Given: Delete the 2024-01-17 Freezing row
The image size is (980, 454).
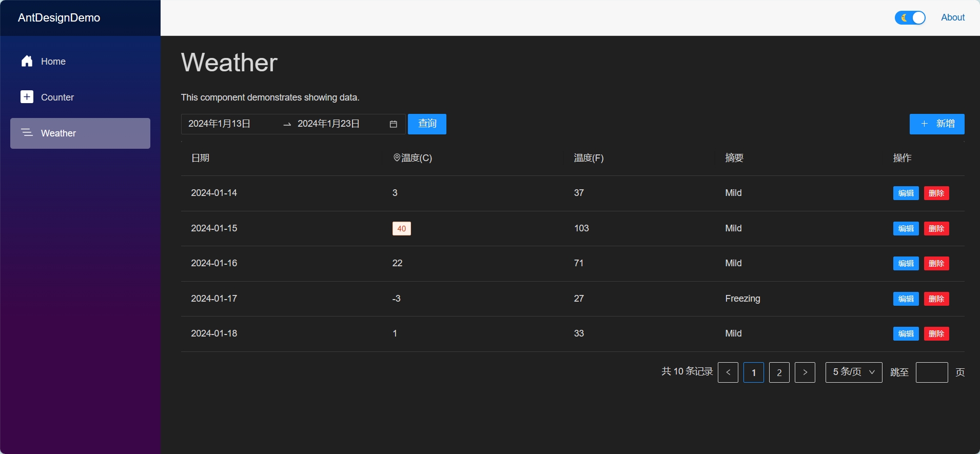Looking at the screenshot, I should [936, 299].
